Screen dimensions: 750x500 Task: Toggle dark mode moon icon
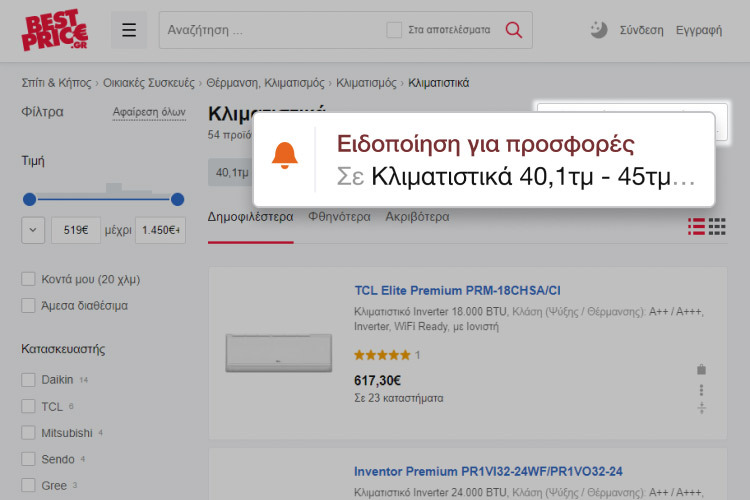point(598,30)
